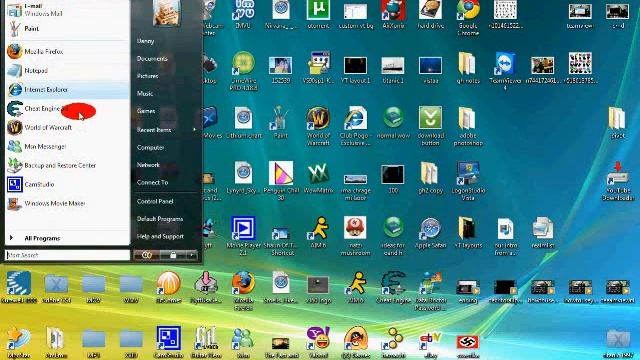Select the download button desktop file
This screenshot has width=640, height=360.
(430, 126)
